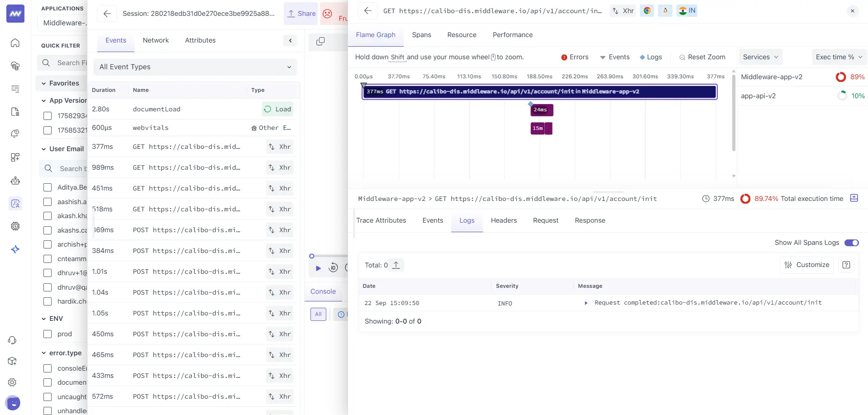Switch to the Spans tab
Screen dimensions: 868x415
[x=421, y=35]
